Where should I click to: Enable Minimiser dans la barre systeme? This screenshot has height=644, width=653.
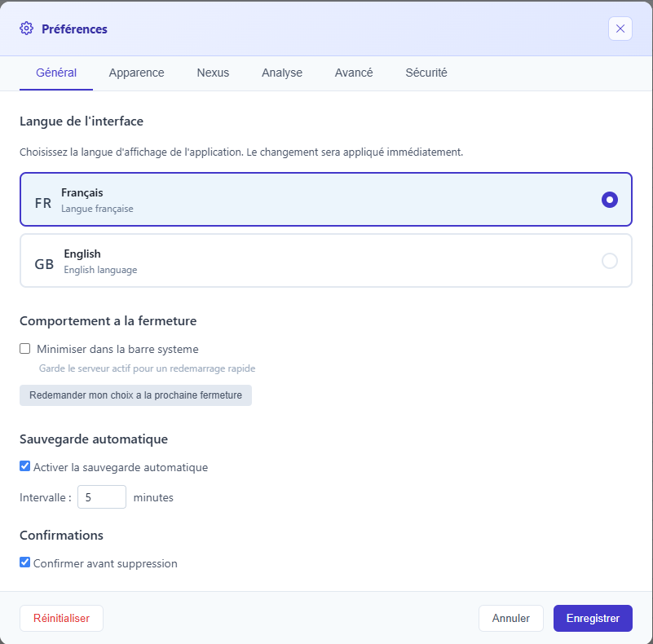coord(25,349)
